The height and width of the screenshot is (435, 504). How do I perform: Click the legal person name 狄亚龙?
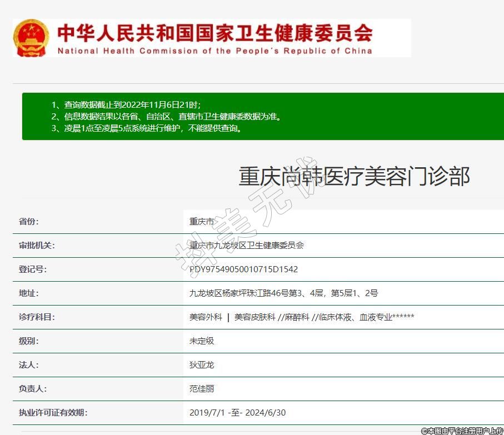click(x=202, y=365)
